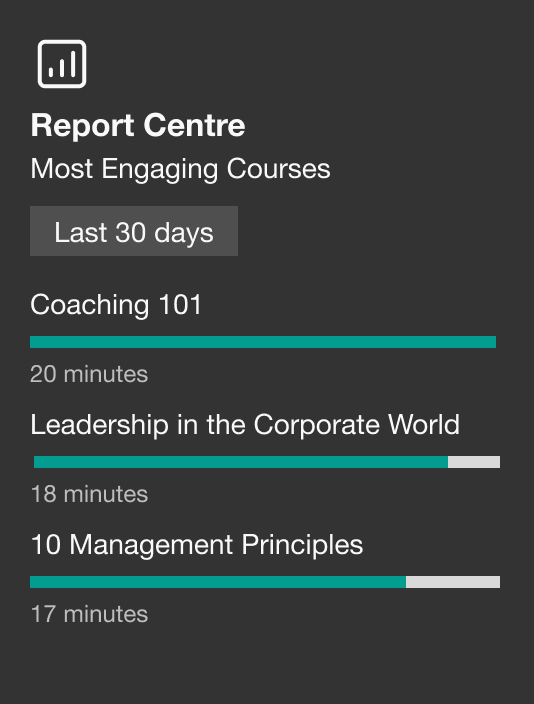Click the word Centre in the heading
The image size is (534, 704).
(x=194, y=125)
